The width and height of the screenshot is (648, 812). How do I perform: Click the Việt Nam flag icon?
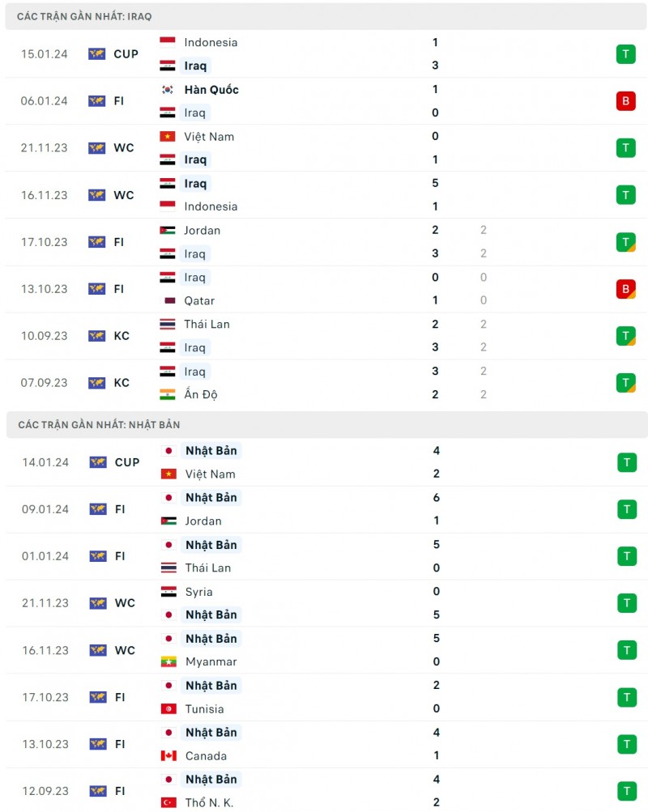point(166,137)
